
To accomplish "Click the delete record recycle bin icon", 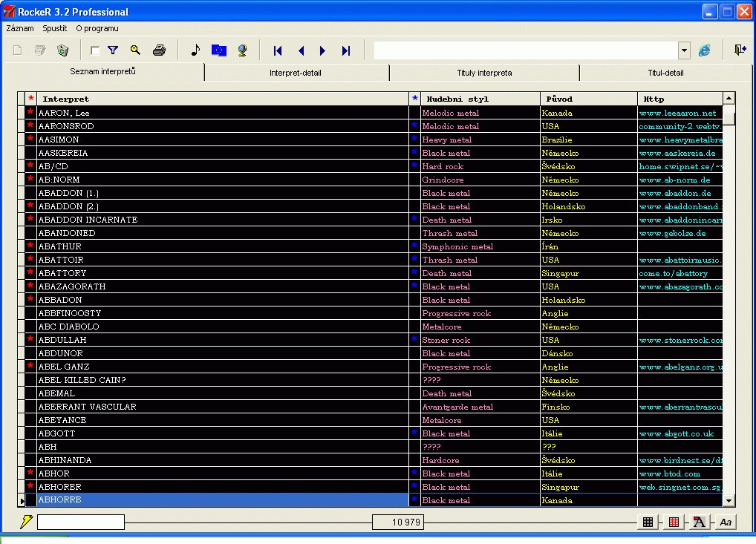I will pos(62,50).
